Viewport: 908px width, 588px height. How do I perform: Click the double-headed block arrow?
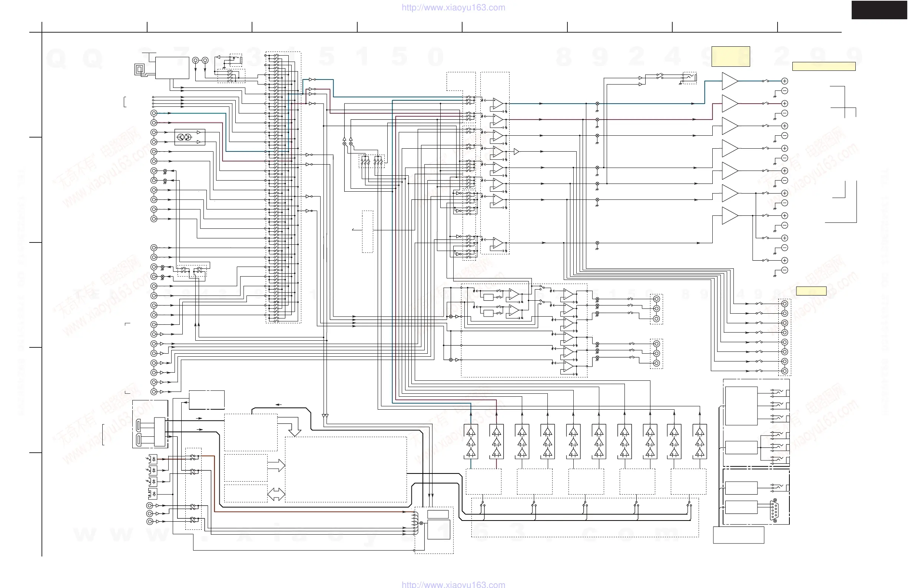point(276,494)
